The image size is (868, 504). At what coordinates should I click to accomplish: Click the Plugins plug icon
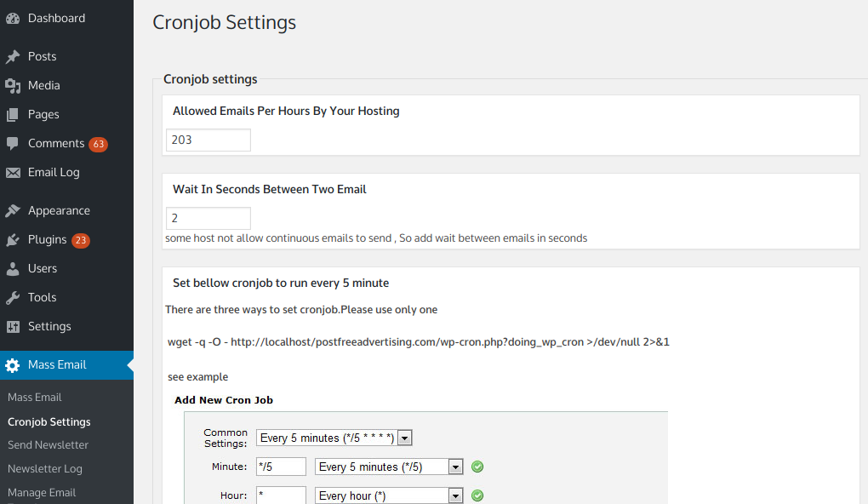click(13, 240)
